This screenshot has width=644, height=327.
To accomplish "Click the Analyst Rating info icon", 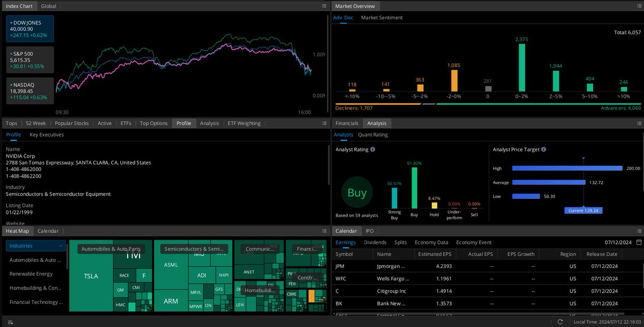I will tap(372, 150).
